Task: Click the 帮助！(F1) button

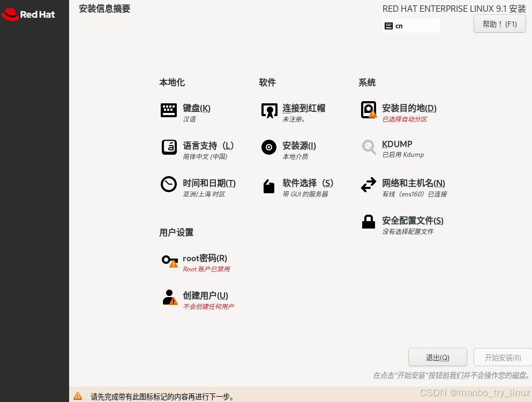Action: click(x=499, y=24)
